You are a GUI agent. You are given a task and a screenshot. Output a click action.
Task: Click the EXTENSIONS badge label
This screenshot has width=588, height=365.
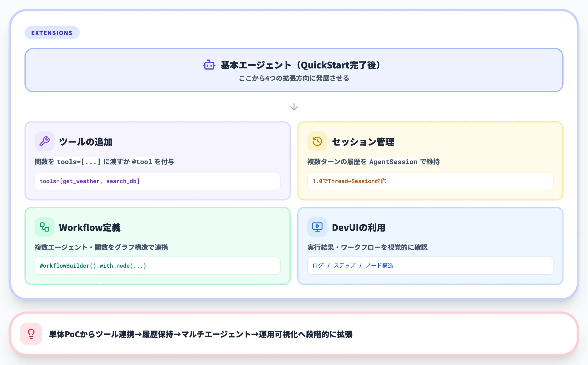(52, 33)
